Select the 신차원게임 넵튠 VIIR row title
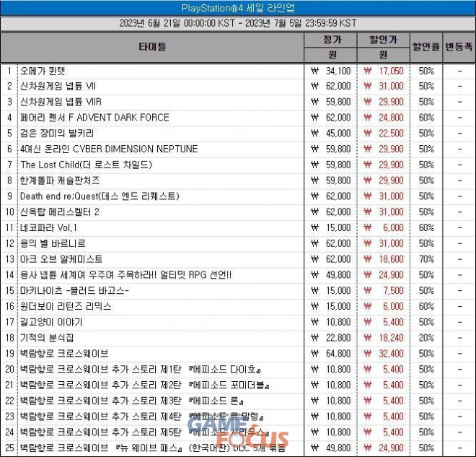 [x=61, y=102]
